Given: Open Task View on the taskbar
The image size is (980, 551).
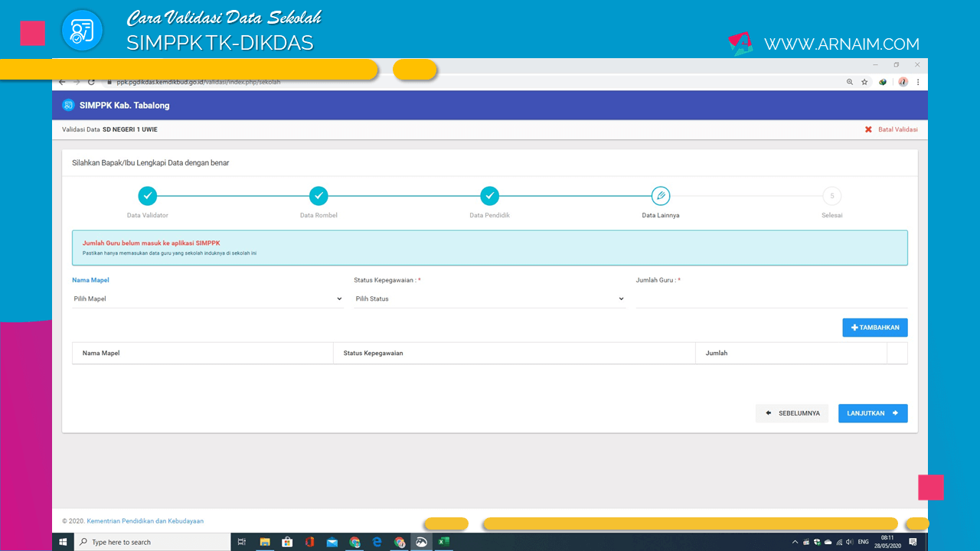Looking at the screenshot, I should click(x=242, y=542).
